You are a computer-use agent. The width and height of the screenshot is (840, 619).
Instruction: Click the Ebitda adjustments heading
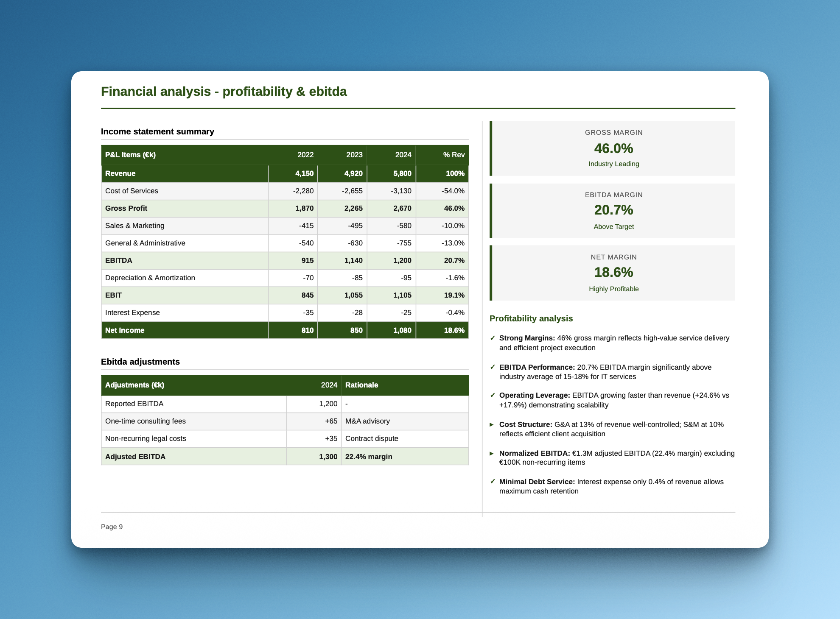[x=140, y=362]
